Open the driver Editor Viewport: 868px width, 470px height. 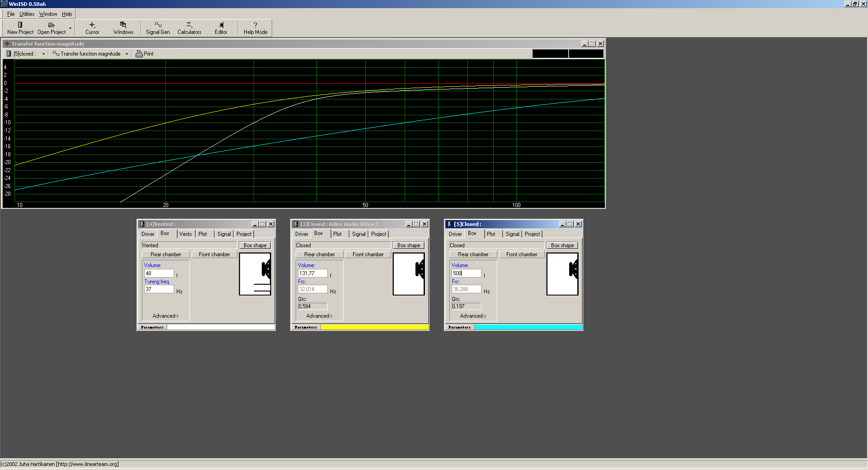coord(221,25)
